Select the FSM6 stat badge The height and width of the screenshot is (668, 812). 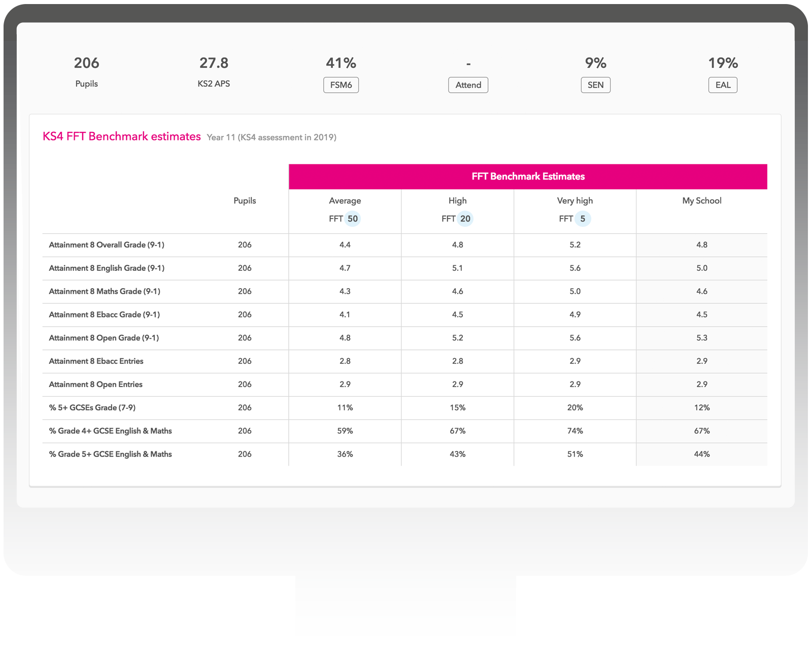[x=341, y=85]
